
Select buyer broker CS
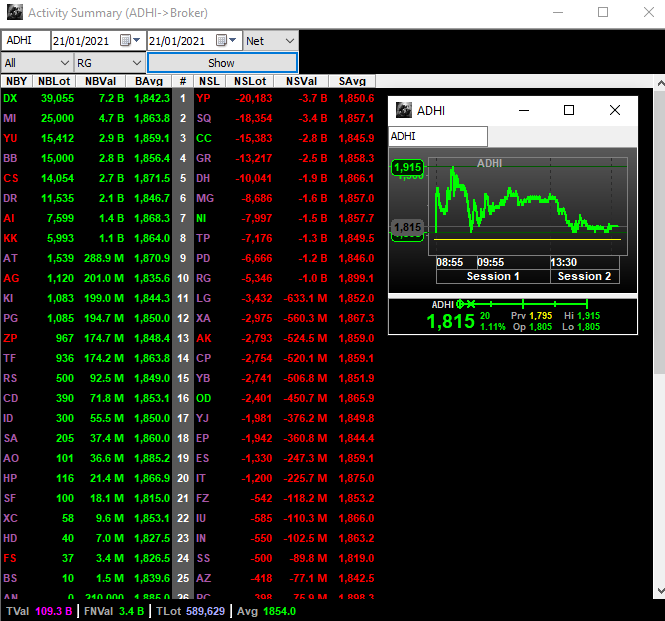point(11,178)
